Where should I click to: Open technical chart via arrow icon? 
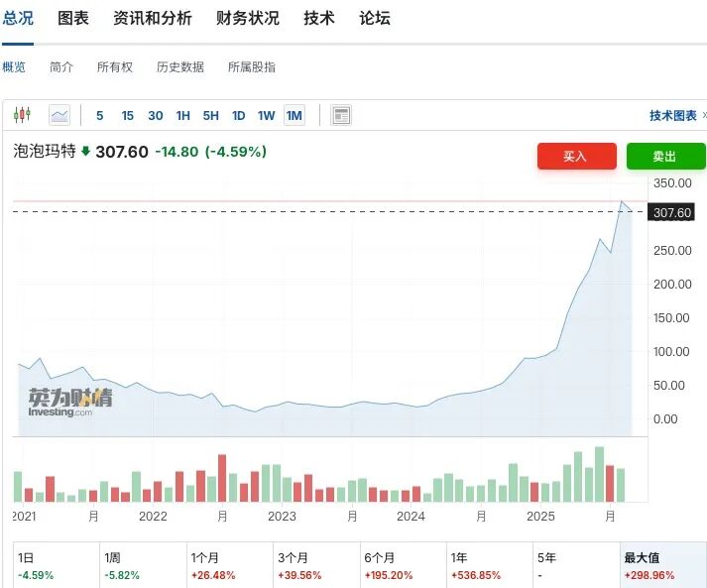coord(702,115)
